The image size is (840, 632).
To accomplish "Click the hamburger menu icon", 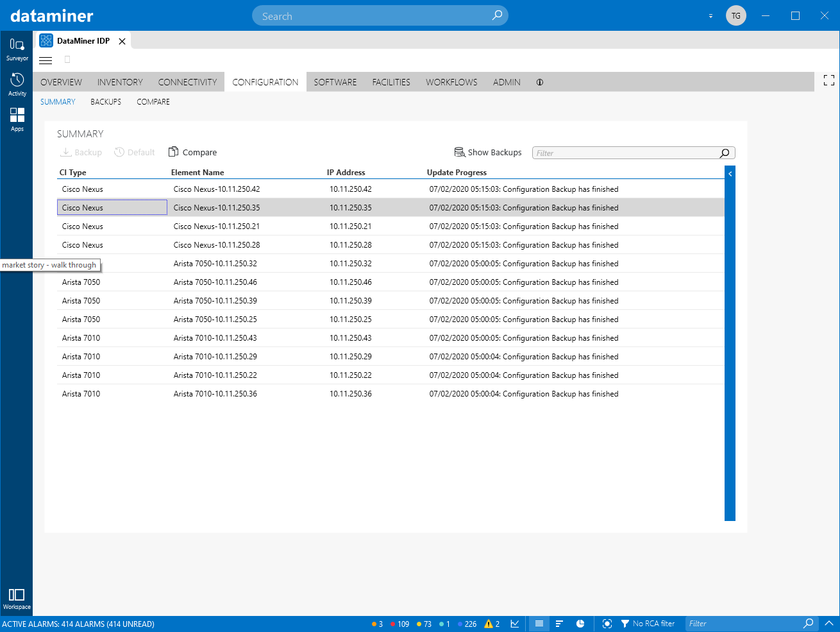I will (46, 60).
